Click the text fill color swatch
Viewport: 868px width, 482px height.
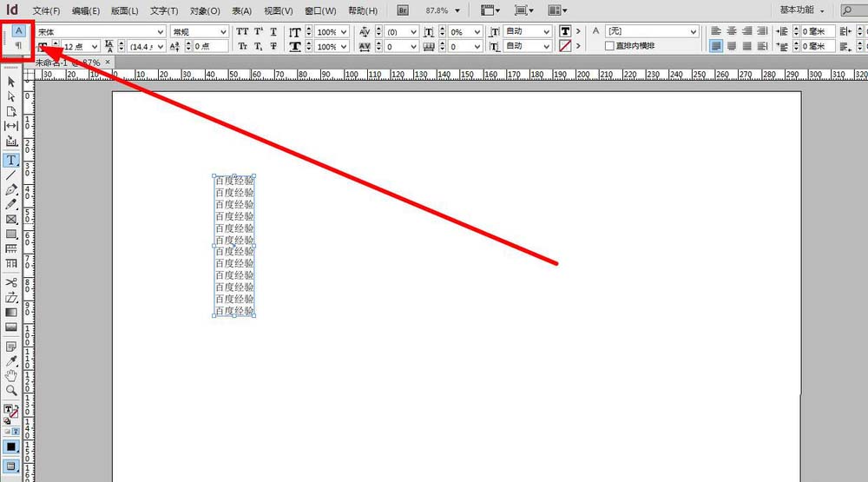pyautogui.click(x=565, y=31)
